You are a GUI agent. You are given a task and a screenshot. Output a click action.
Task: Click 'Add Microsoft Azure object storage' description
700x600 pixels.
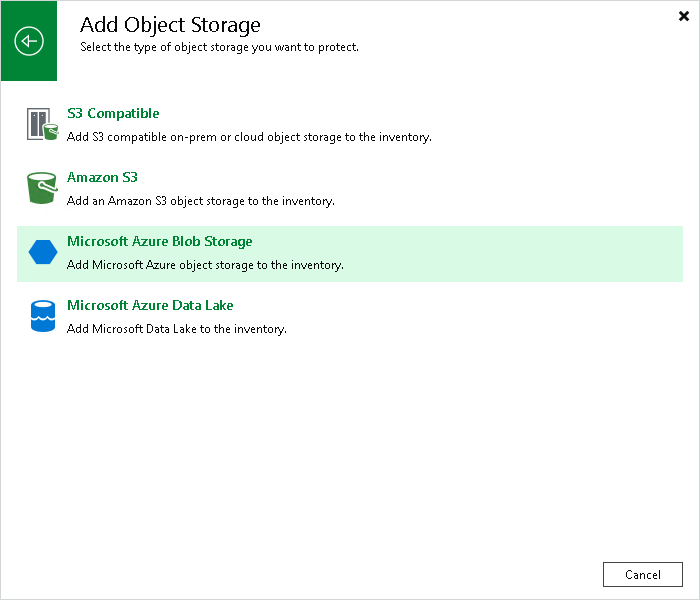click(x=205, y=265)
